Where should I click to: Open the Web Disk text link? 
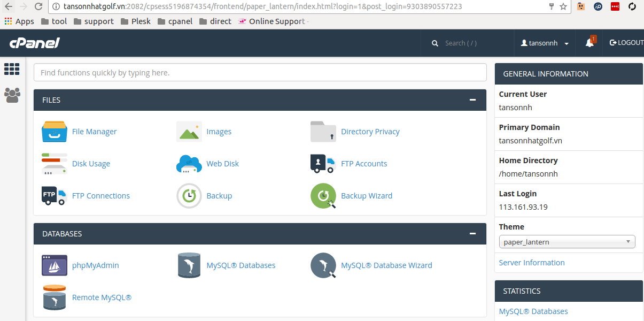(223, 164)
